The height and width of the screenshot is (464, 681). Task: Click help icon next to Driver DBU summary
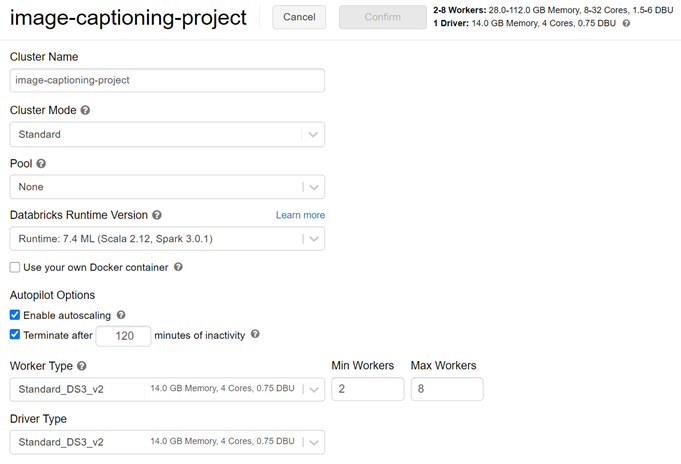[626, 23]
